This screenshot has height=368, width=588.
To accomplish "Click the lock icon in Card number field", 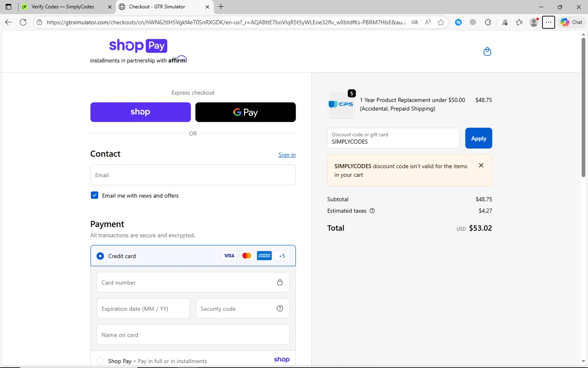I will [x=280, y=282].
